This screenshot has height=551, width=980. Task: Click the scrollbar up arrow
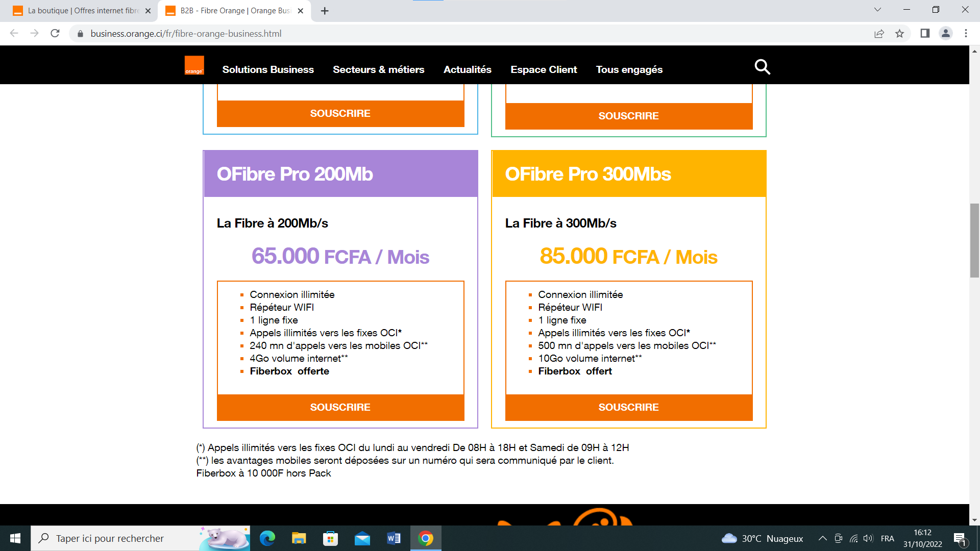tap(974, 51)
